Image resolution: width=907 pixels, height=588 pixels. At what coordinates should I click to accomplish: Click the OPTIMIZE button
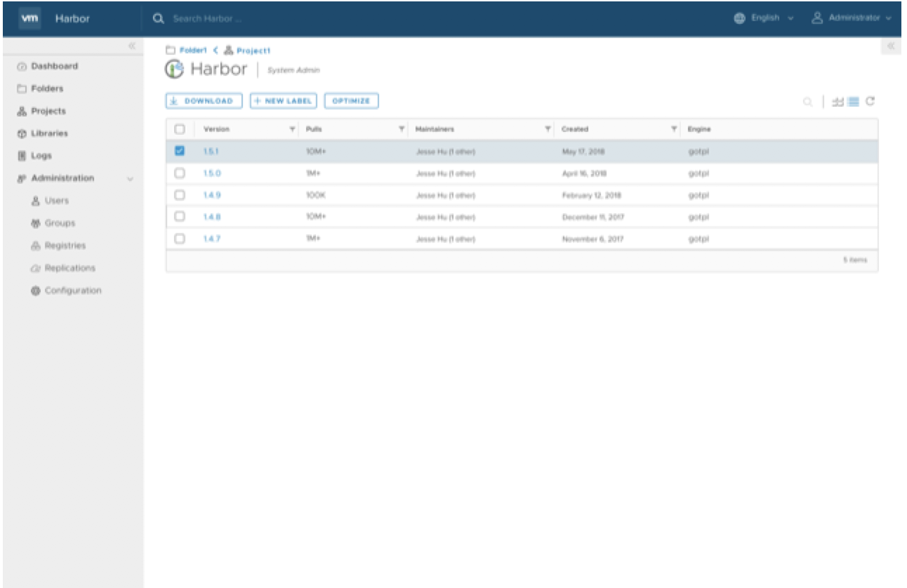(x=351, y=101)
